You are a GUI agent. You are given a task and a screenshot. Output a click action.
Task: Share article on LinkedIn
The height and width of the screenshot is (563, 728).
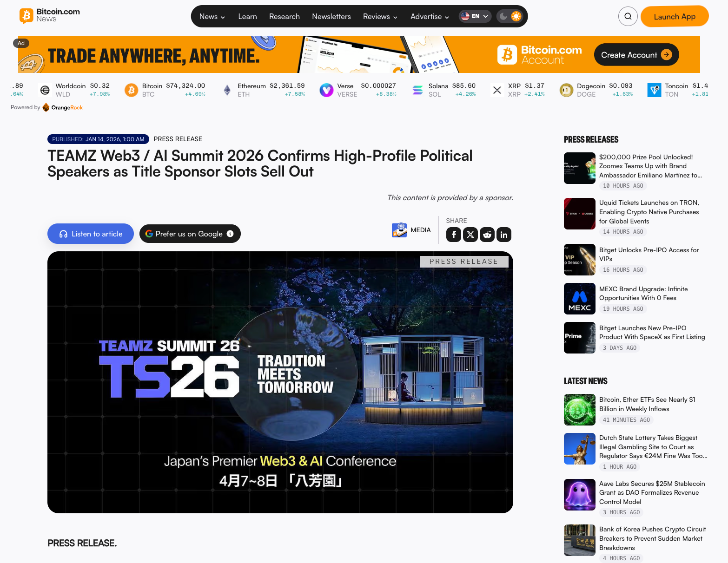point(504,235)
